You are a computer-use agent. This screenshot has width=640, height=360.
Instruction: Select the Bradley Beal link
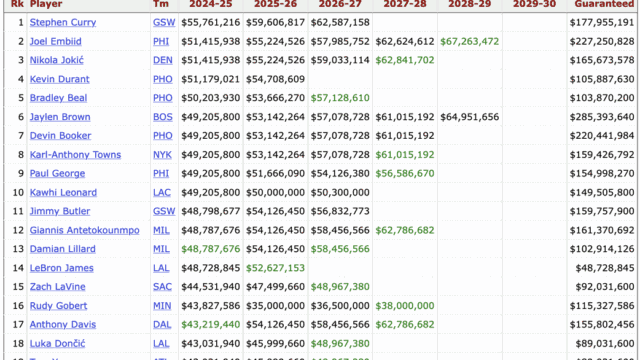[x=58, y=98]
